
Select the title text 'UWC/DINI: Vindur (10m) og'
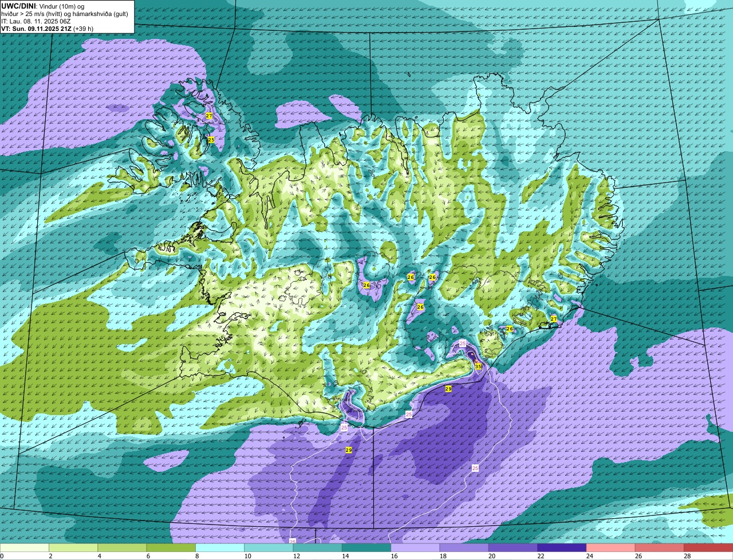click(x=43, y=6)
